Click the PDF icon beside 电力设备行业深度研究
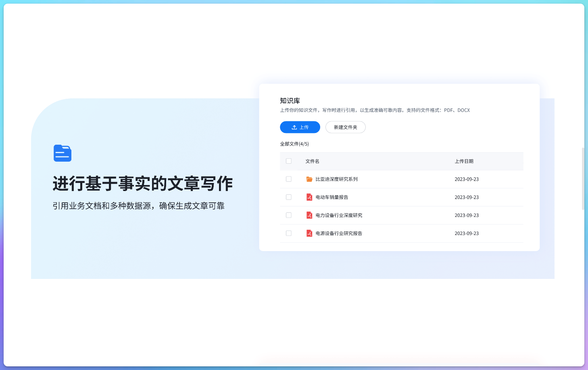 pos(309,215)
